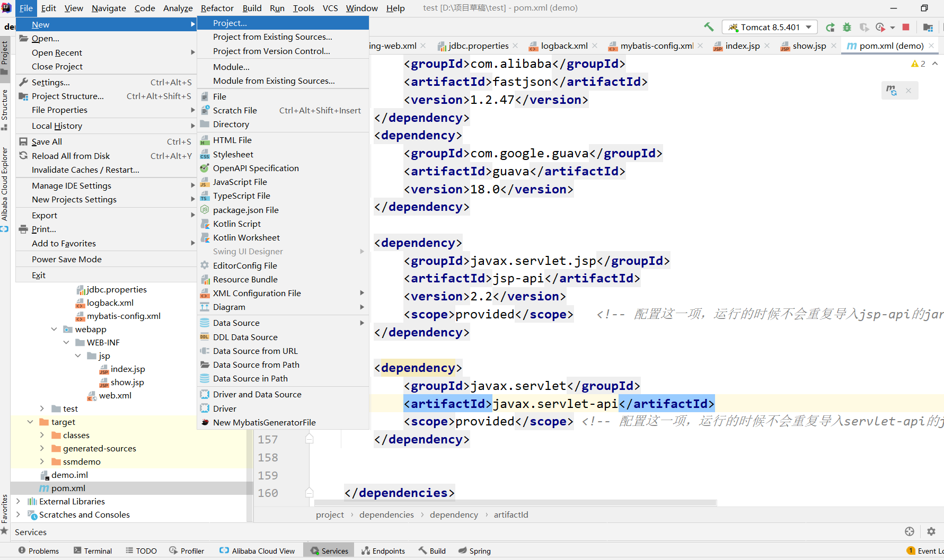Run with coverage using the shield icon
The height and width of the screenshot is (560, 944).
click(x=864, y=27)
